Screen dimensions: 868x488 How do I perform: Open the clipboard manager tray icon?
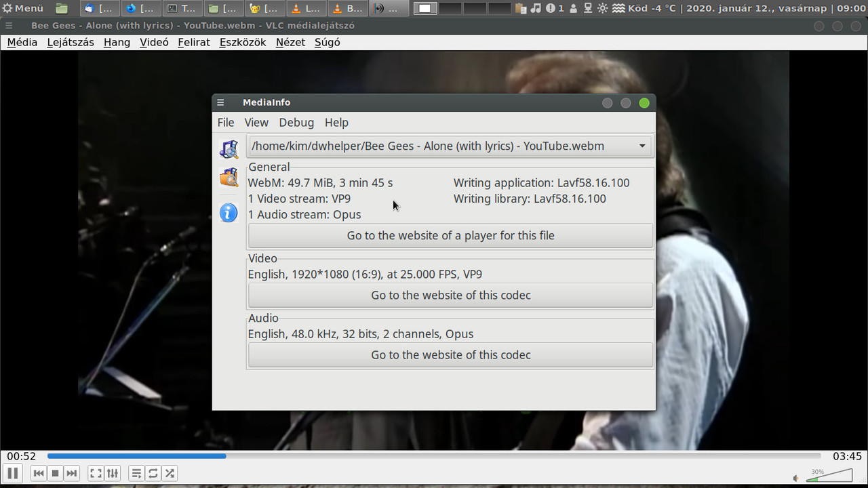[521, 8]
